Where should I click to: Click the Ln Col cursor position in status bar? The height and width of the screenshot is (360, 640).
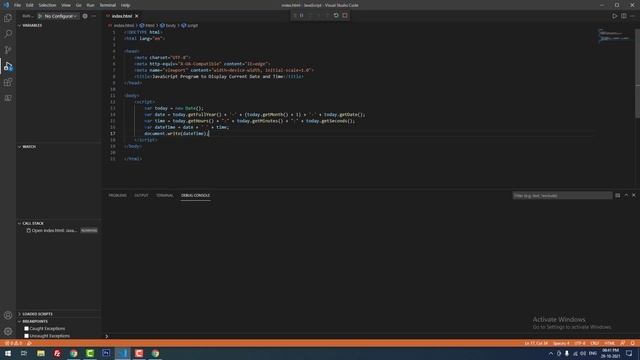pyautogui.click(x=536, y=343)
